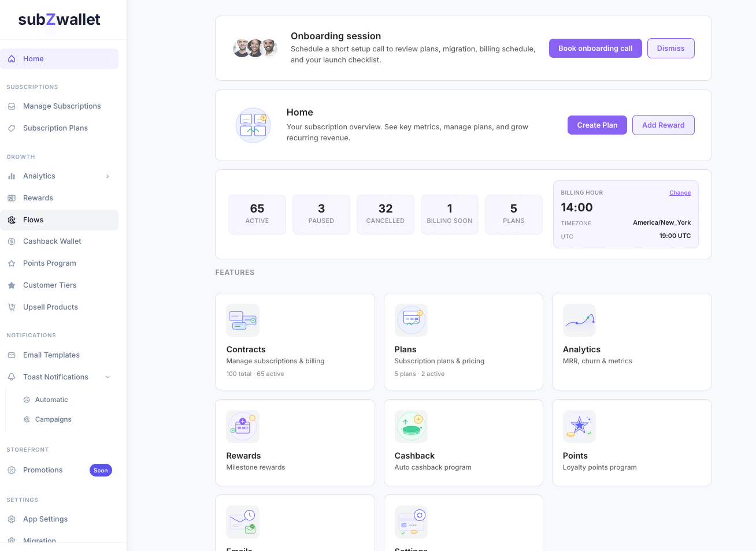756x551 pixels.
Task: Click the Analytics bar chart icon
Action: click(x=12, y=176)
